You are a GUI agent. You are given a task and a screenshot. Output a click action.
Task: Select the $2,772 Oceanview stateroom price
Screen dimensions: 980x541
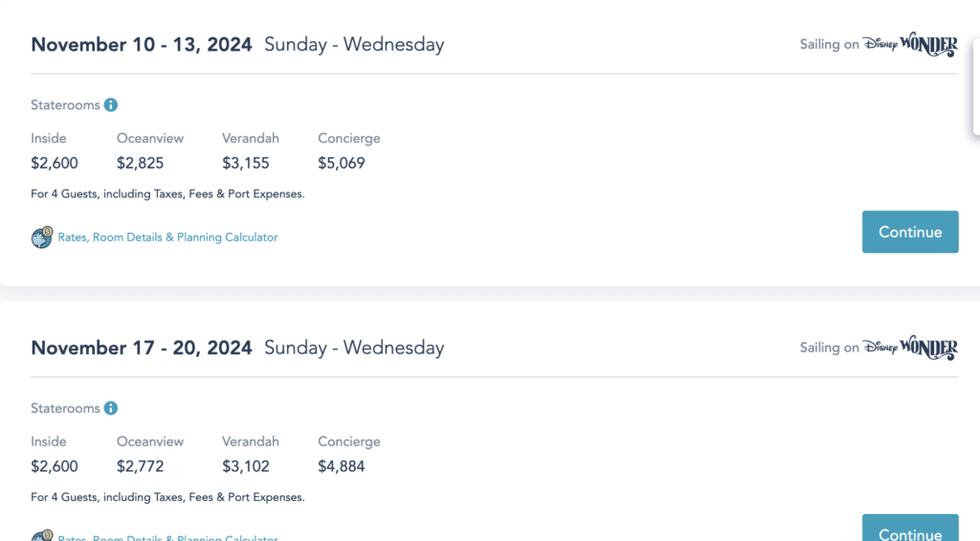[x=141, y=466]
